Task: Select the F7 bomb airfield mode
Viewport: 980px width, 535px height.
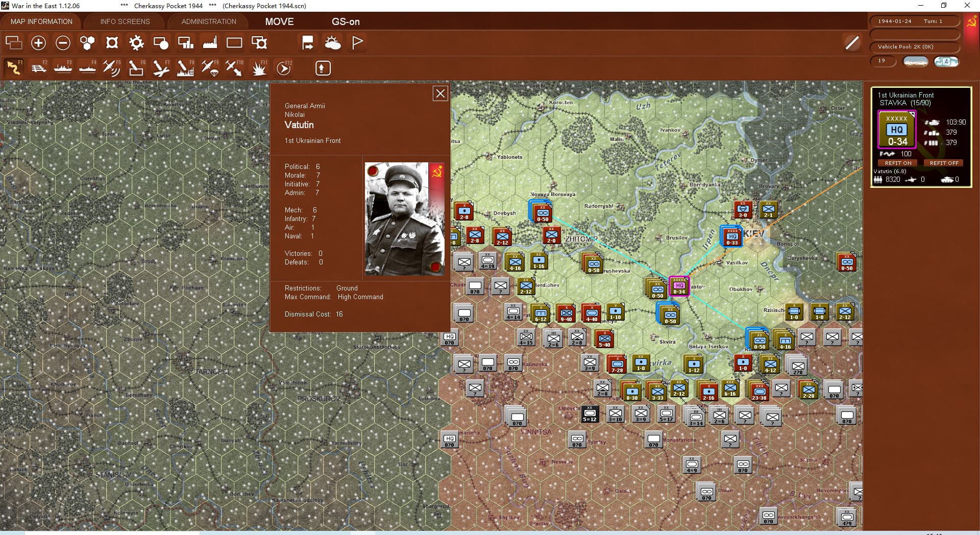Action: [161, 67]
